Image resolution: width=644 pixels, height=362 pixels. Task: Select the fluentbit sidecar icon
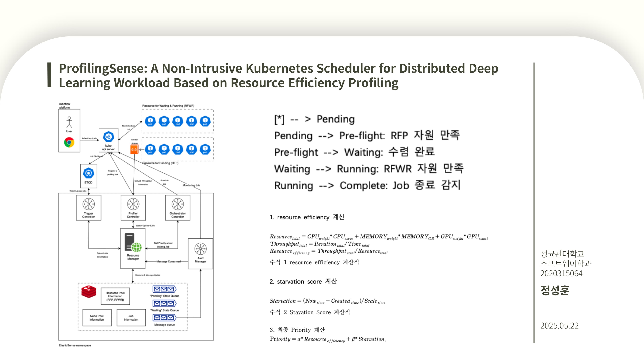click(x=135, y=149)
